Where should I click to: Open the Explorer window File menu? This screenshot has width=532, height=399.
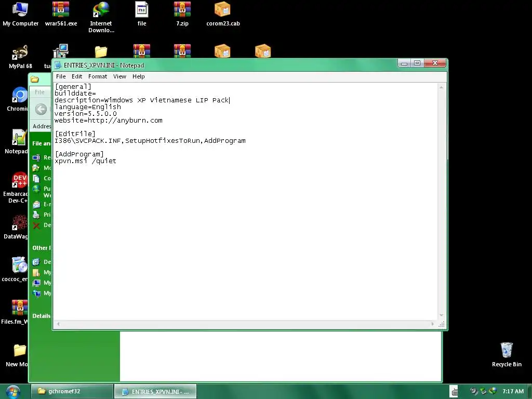(x=39, y=92)
